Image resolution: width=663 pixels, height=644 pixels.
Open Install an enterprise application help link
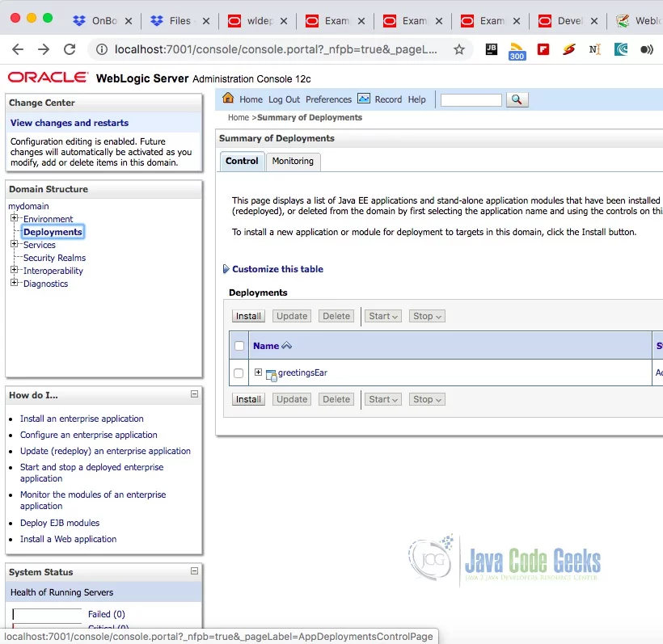[x=82, y=419]
